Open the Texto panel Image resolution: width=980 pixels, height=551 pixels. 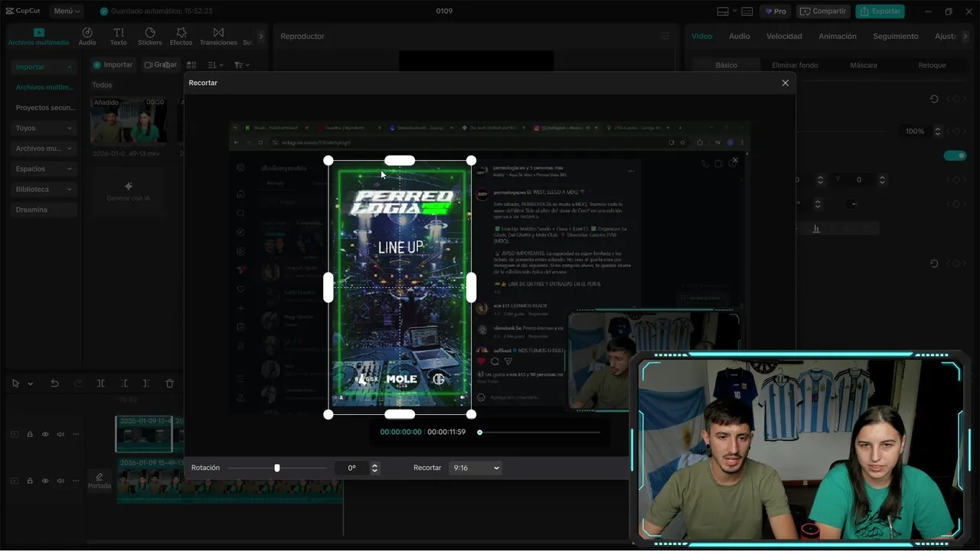coord(119,36)
